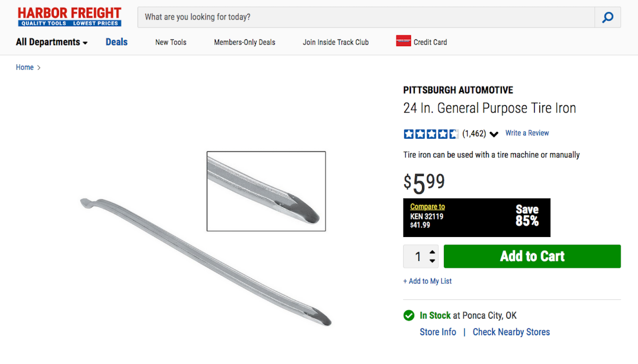
Task: Open the Store Info link
Action: (438, 332)
